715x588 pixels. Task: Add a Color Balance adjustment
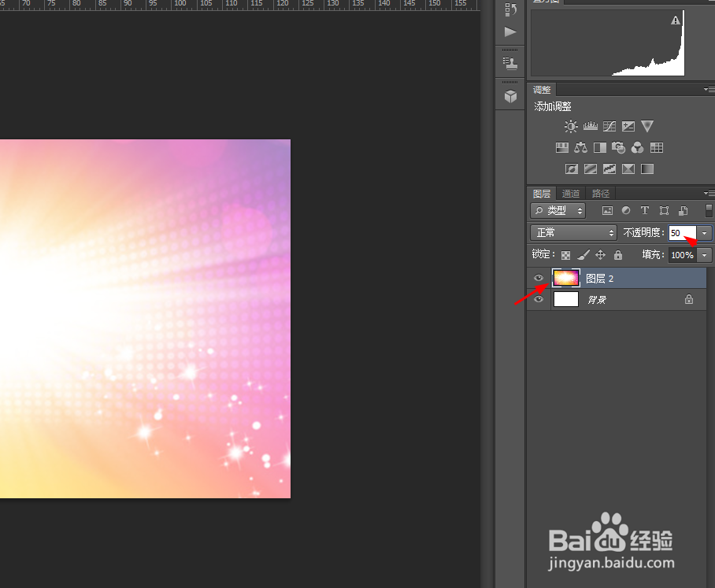(580, 148)
